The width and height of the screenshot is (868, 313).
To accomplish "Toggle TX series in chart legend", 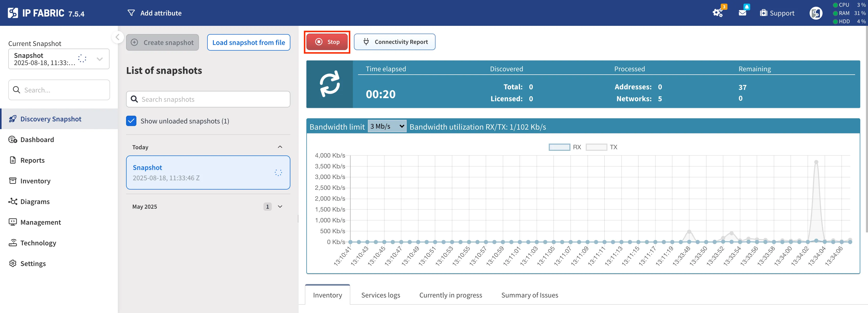I will coord(596,147).
